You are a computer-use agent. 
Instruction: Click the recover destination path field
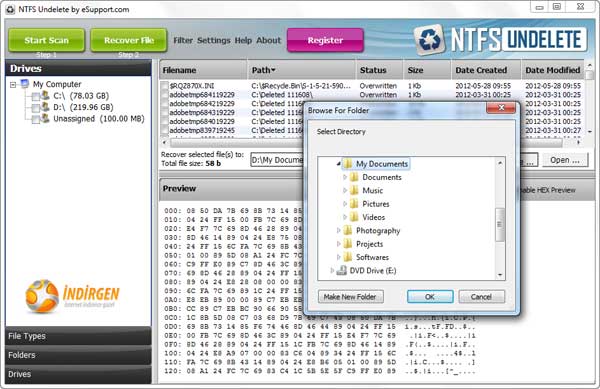277,160
